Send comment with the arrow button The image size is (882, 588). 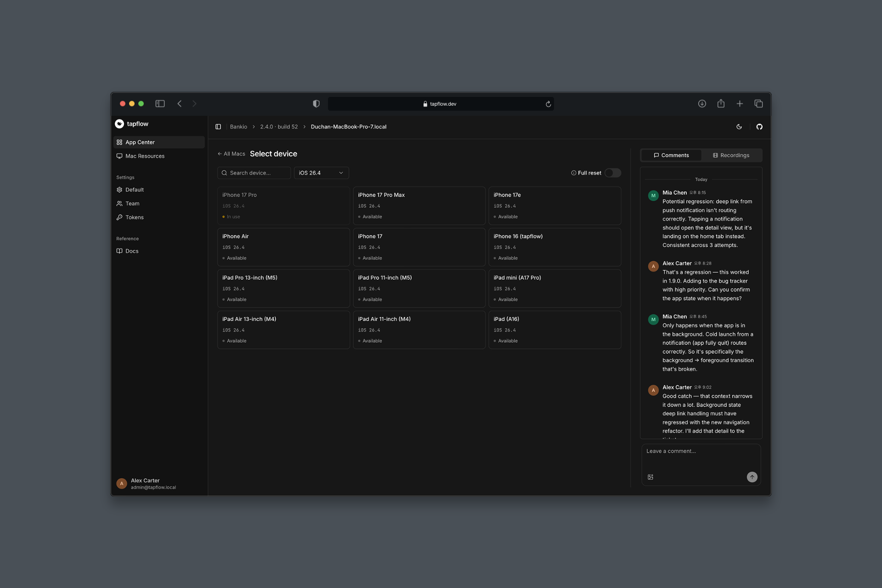pyautogui.click(x=752, y=477)
